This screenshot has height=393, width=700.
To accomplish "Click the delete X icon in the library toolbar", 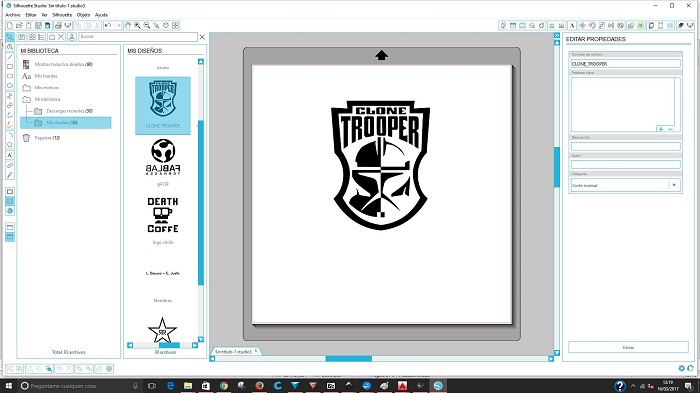I will pyautogui.click(x=61, y=37).
